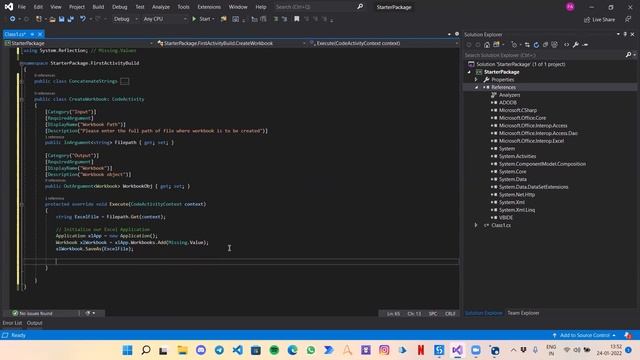Open the Debug configuration dropdown
The height and width of the screenshot is (360, 640).
point(125,19)
